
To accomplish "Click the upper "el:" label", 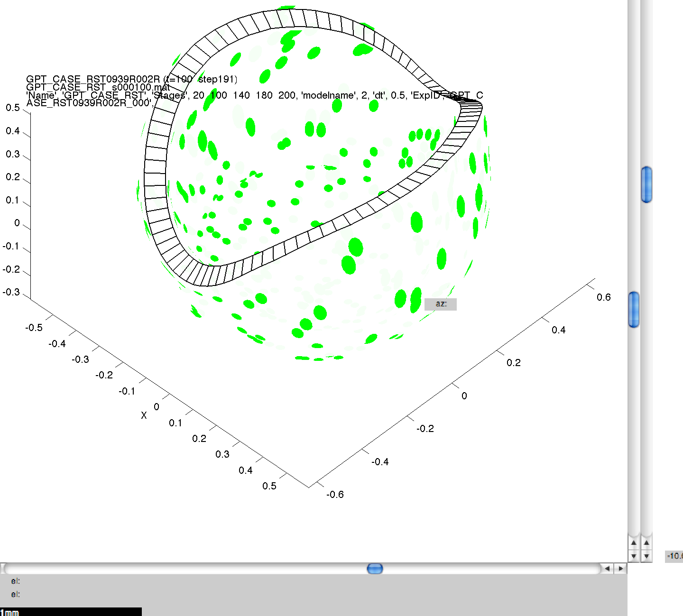I will coord(16,581).
